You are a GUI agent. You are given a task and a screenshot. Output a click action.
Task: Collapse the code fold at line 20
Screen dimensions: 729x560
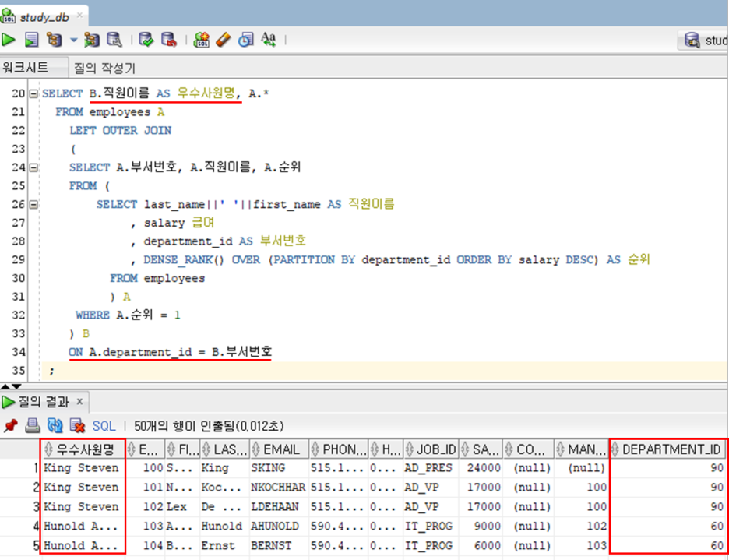33,93
